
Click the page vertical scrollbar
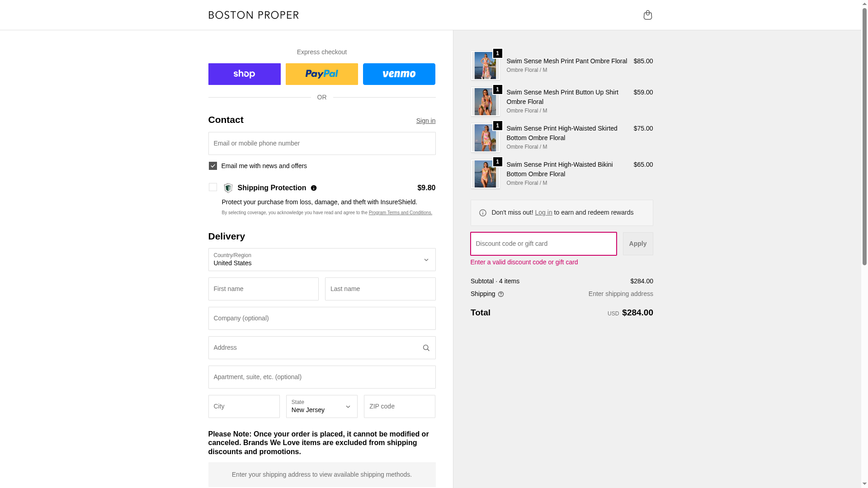coord(864,136)
